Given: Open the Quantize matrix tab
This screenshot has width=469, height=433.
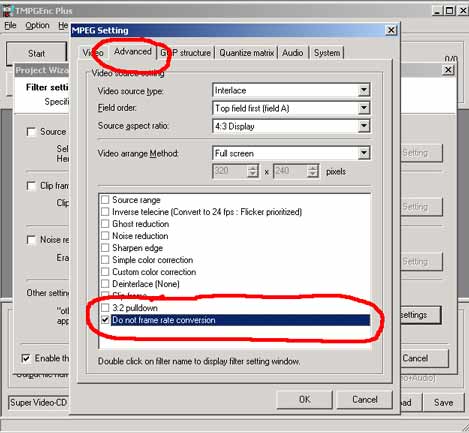Looking at the screenshot, I should pos(246,53).
